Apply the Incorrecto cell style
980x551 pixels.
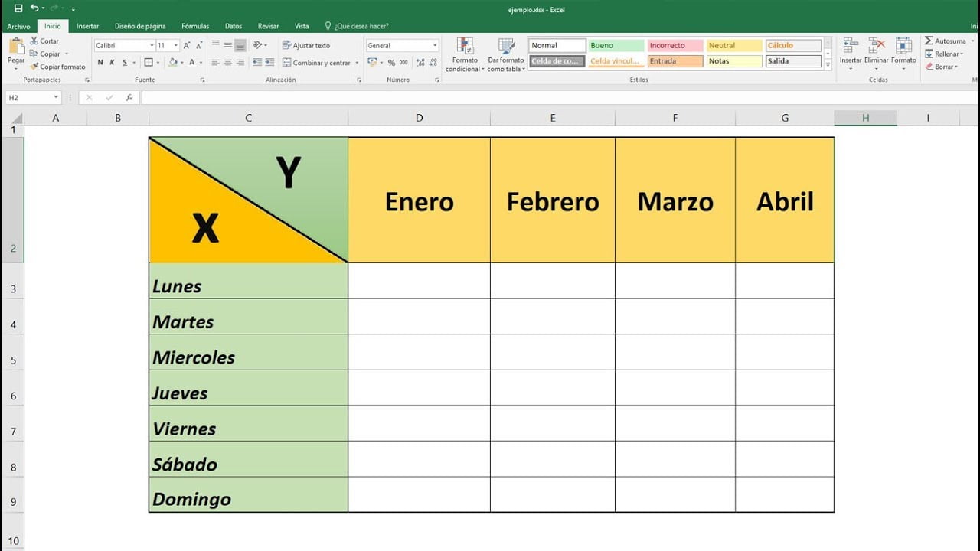click(x=675, y=46)
